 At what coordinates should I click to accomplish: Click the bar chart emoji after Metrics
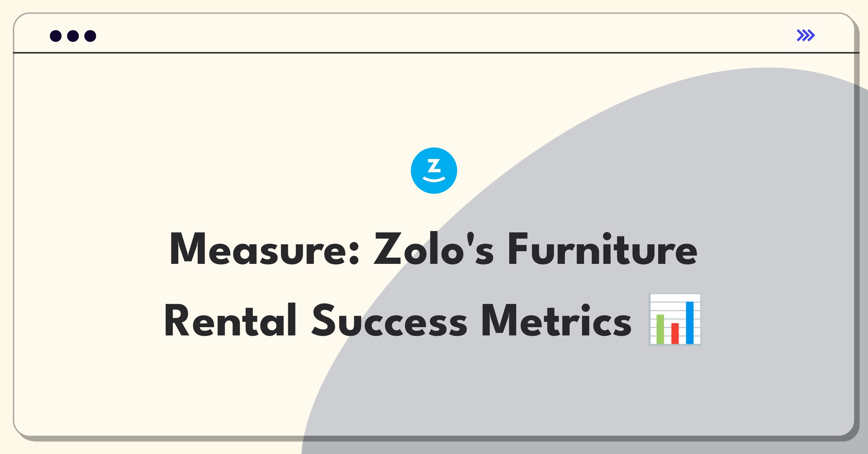tap(675, 320)
